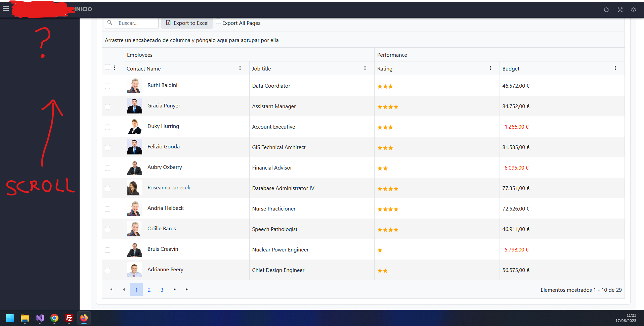Select the Ruthi Baldini row checkbox
644x326 pixels.
pos(108,86)
